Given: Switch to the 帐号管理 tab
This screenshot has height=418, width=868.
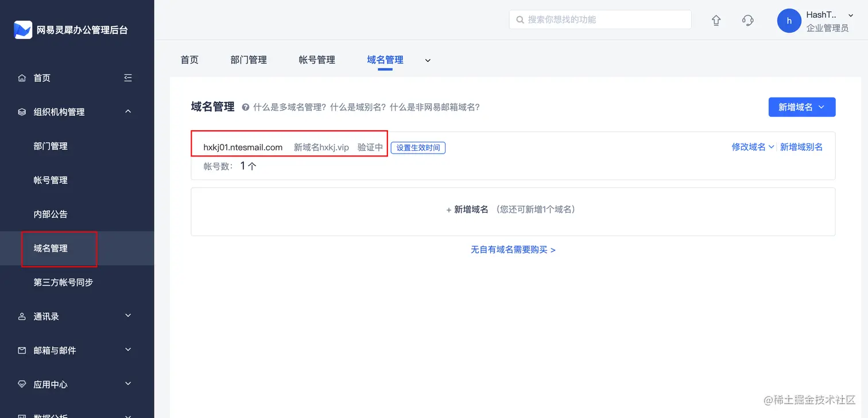Looking at the screenshot, I should pos(317,60).
